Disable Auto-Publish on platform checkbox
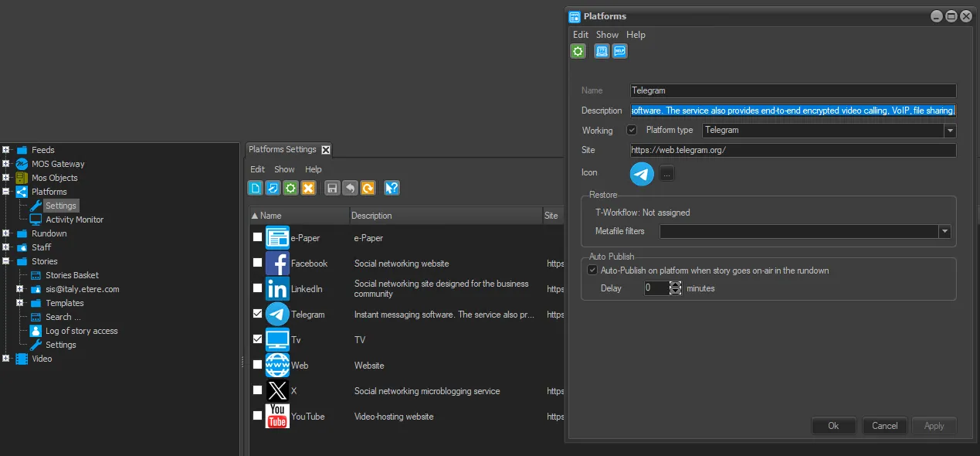This screenshot has width=980, height=456. tap(592, 271)
